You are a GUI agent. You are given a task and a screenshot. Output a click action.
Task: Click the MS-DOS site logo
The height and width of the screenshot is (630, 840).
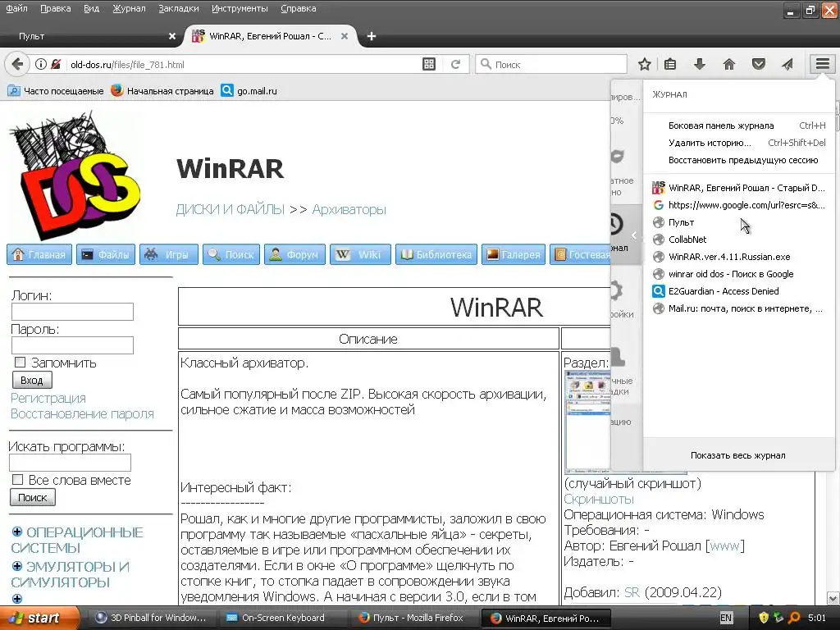point(75,174)
